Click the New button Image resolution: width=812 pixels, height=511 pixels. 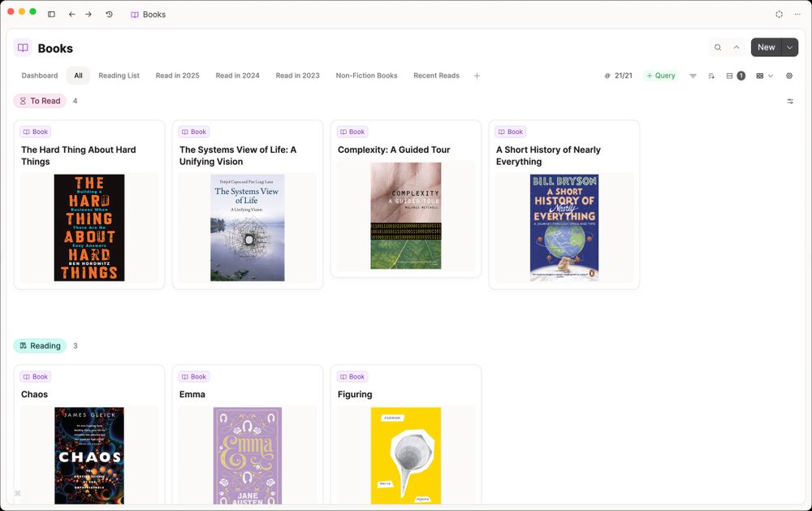click(x=766, y=47)
